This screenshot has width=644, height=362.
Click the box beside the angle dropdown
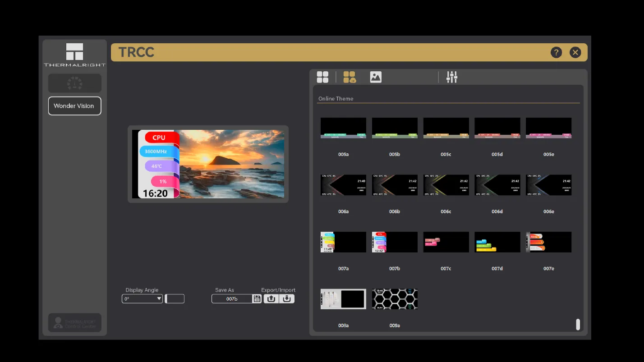pyautogui.click(x=175, y=298)
